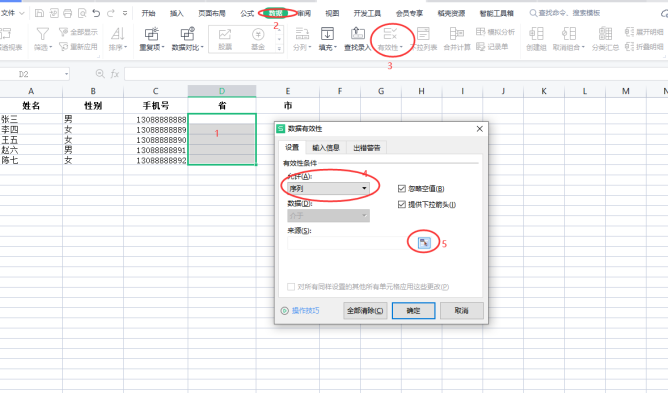This screenshot has width=668, height=393.
Task: Open Print Preview from quick toolbar
Action: [82, 13]
